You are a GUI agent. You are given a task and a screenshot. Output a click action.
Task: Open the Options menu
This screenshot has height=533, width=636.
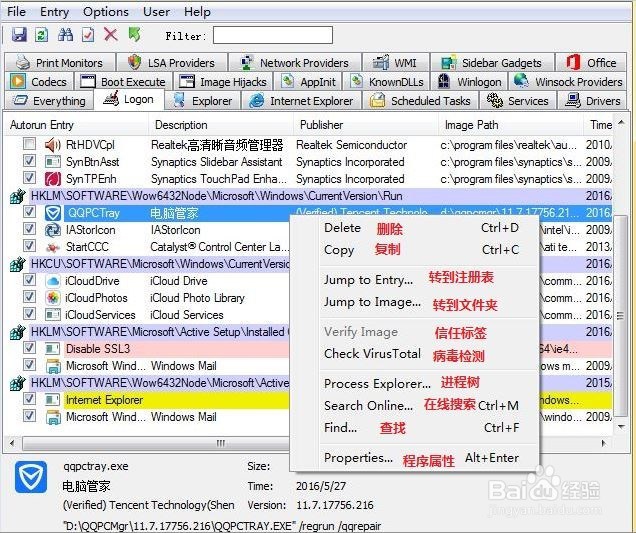pyautogui.click(x=106, y=11)
